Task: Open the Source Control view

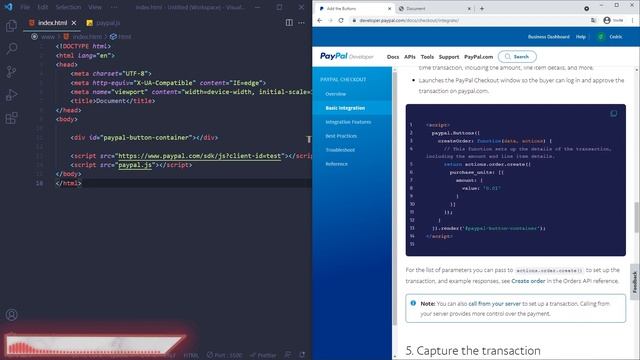Action: click(11, 72)
